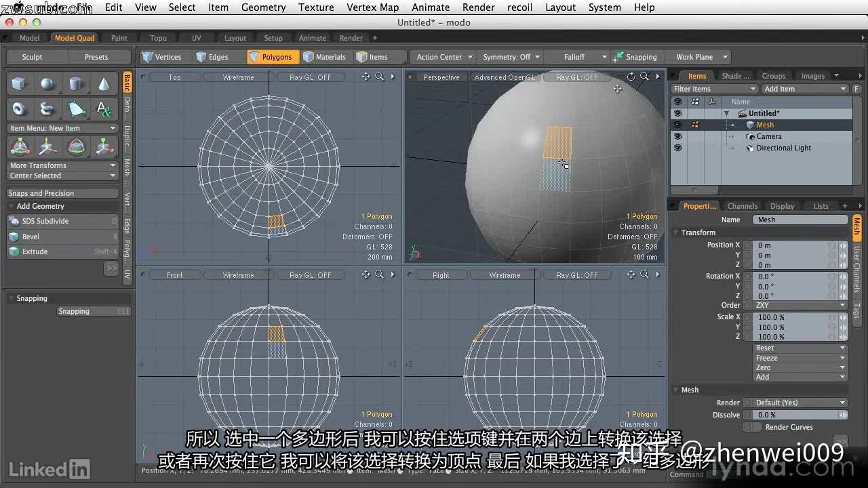The height and width of the screenshot is (488, 868).
Task: Click the SDS Subdivide button
Action: 62,221
